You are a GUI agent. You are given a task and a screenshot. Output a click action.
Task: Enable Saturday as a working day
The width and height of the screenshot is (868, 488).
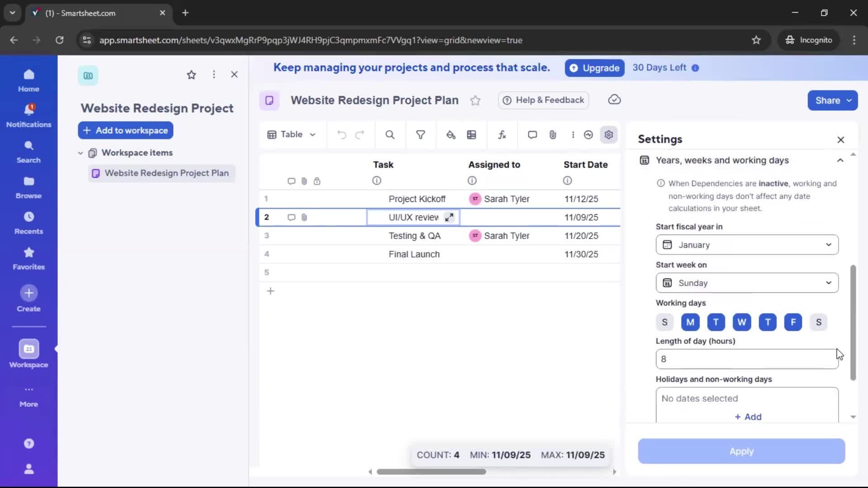pyautogui.click(x=819, y=322)
